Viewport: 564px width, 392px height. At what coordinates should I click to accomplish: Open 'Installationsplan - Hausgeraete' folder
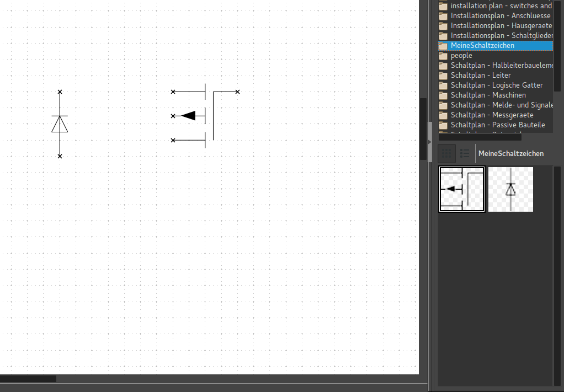point(496,26)
